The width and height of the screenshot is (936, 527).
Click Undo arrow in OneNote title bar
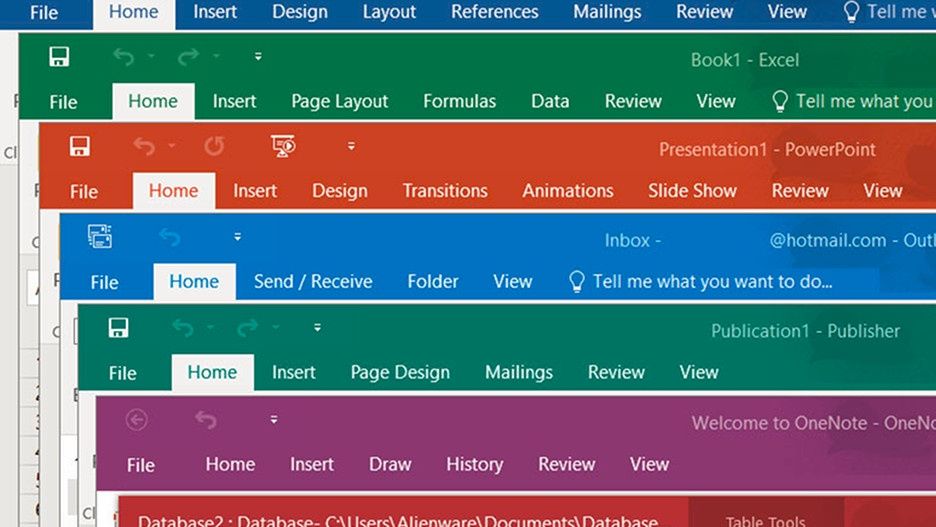coord(206,420)
